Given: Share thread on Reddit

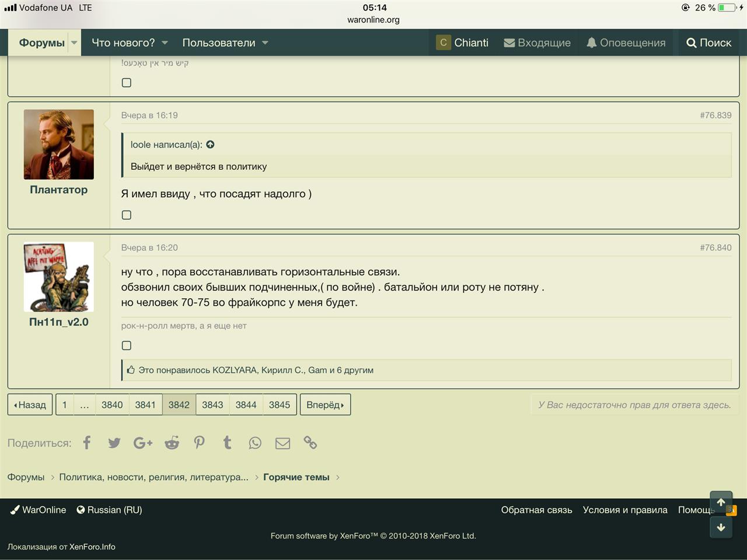Looking at the screenshot, I should click(172, 443).
